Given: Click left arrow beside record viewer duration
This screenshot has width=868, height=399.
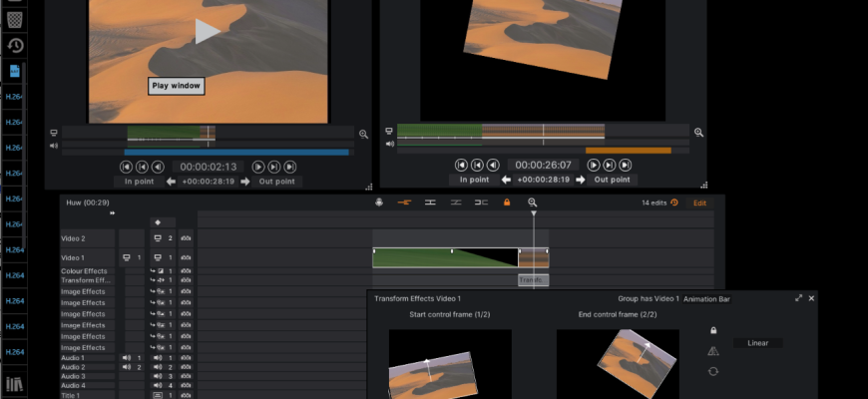Looking at the screenshot, I should [x=506, y=180].
